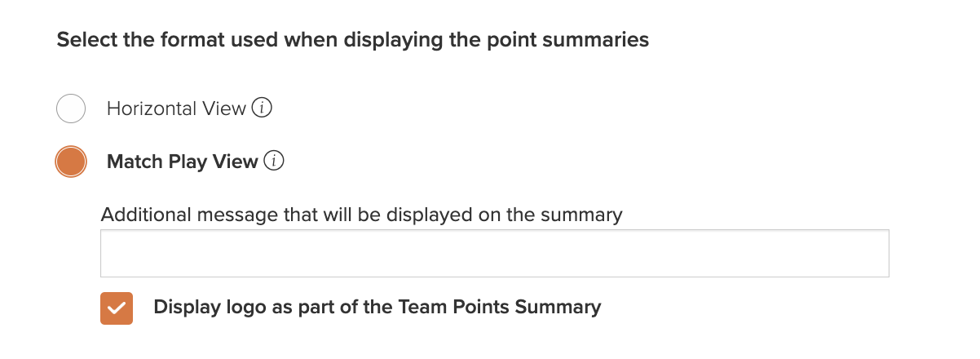Click the 'Display logo as part of' label

pyautogui.click(x=377, y=308)
